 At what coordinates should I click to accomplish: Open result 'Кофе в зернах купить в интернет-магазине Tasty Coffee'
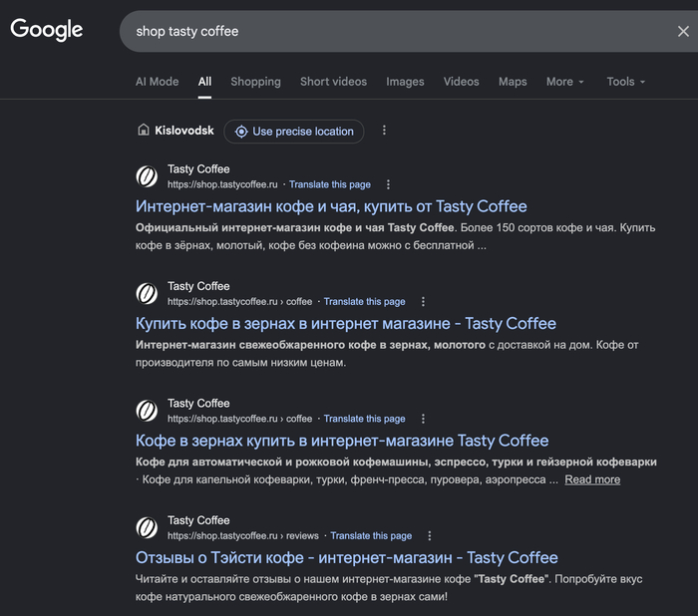tap(342, 441)
